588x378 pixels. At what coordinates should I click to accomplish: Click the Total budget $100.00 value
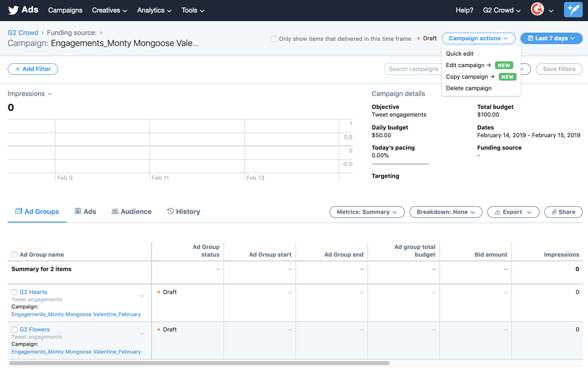488,115
